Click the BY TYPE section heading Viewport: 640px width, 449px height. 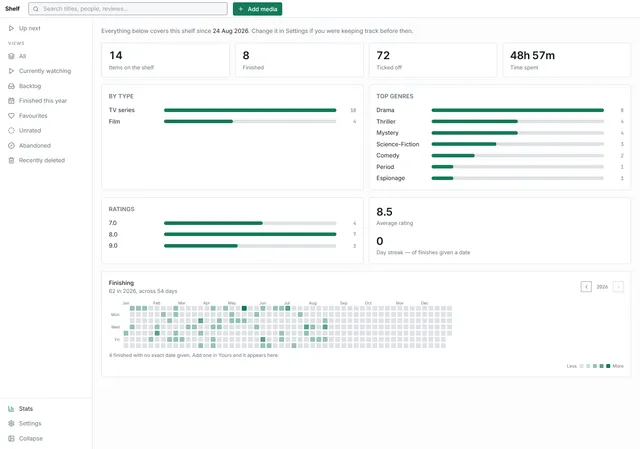(x=121, y=96)
